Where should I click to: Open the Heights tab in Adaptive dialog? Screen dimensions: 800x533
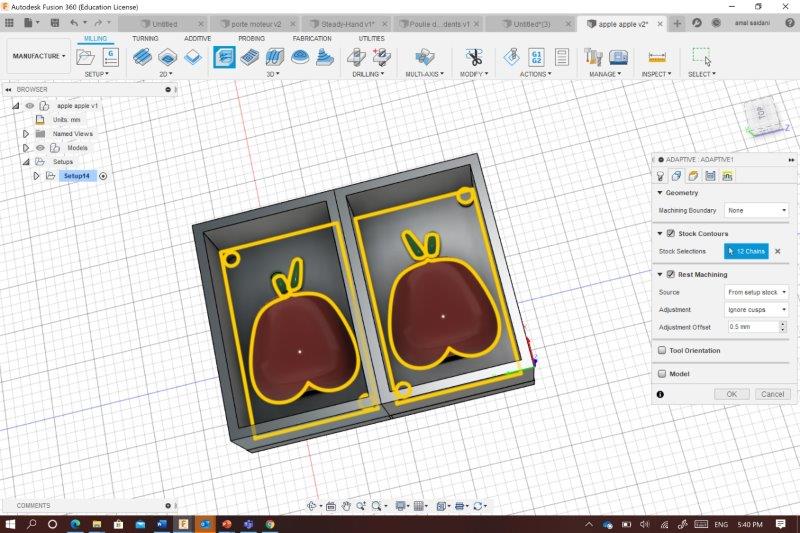[693, 176]
